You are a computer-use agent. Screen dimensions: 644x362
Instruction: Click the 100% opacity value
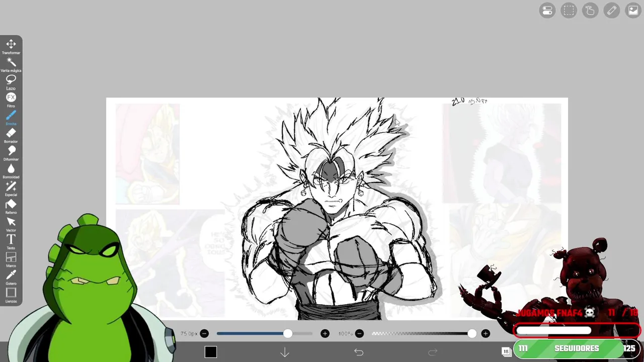(346, 333)
